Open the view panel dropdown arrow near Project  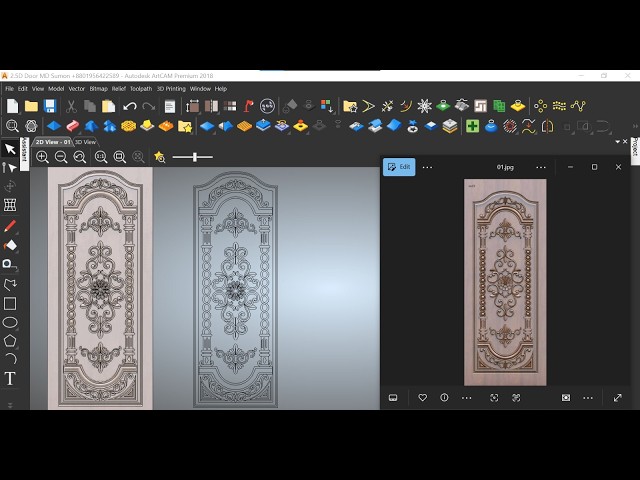tap(618, 142)
